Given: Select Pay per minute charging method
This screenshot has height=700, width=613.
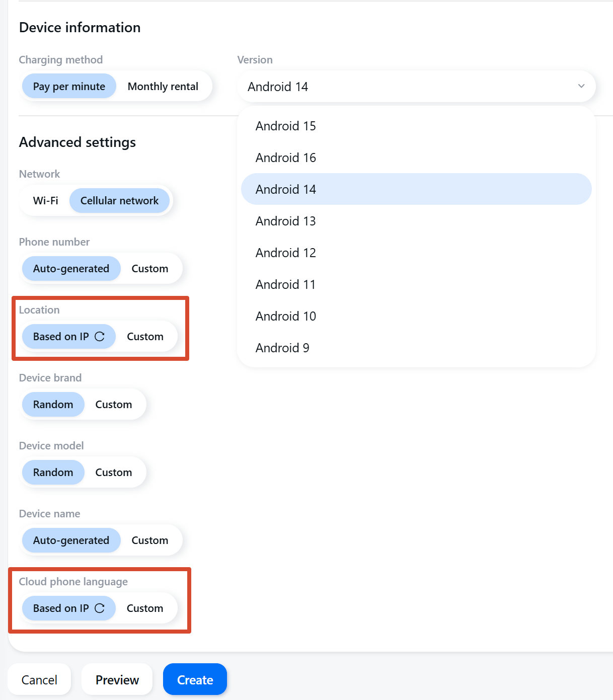Looking at the screenshot, I should click(x=69, y=87).
